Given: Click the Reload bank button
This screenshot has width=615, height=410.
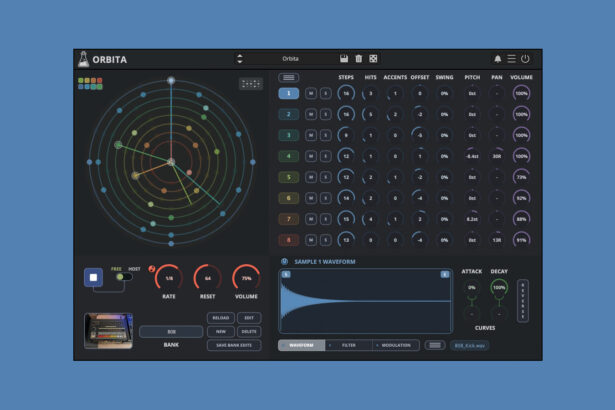Looking at the screenshot, I should [x=221, y=318].
